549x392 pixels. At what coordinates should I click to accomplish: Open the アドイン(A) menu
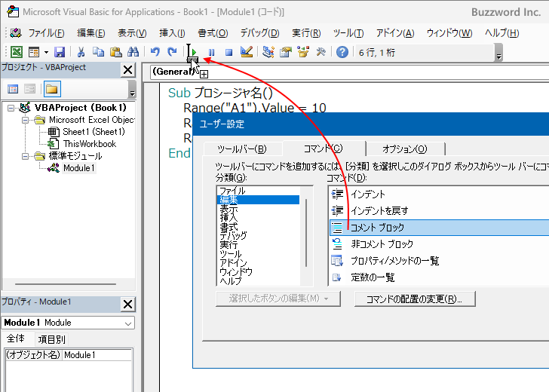pyautogui.click(x=395, y=33)
